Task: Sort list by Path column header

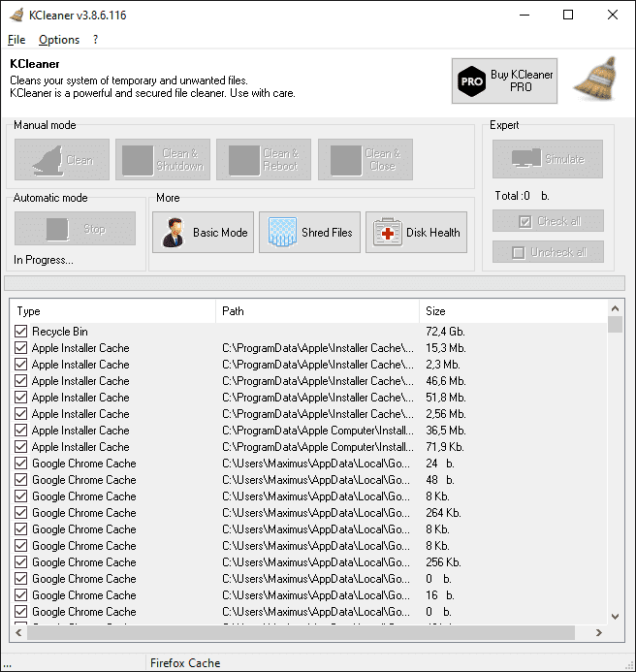Action: point(317,311)
